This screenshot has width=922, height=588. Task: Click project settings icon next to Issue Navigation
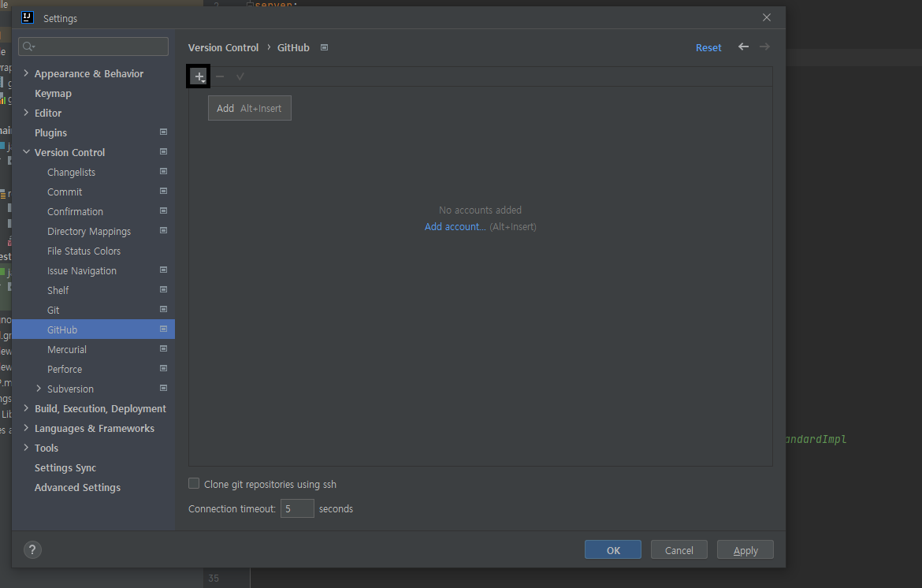(163, 270)
